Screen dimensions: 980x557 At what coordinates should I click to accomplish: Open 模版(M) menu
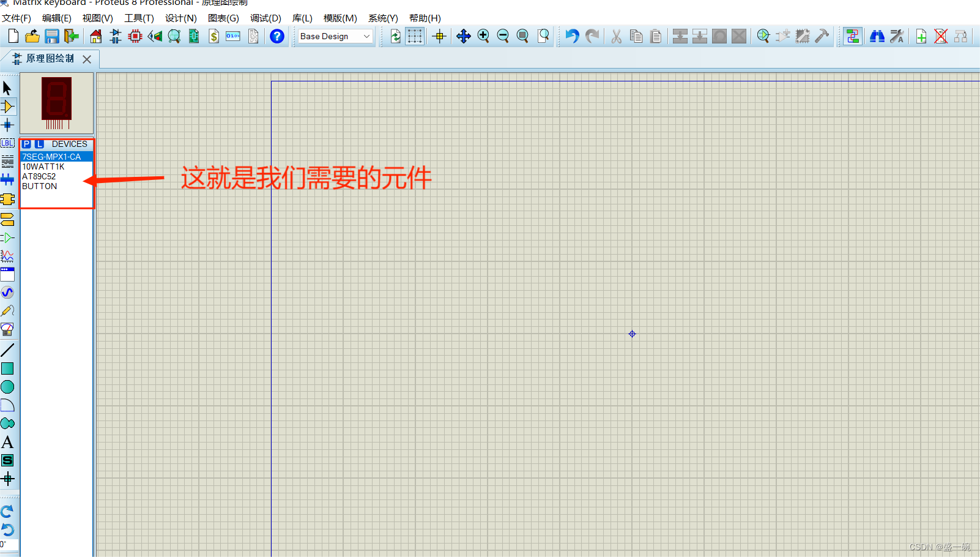pos(340,18)
